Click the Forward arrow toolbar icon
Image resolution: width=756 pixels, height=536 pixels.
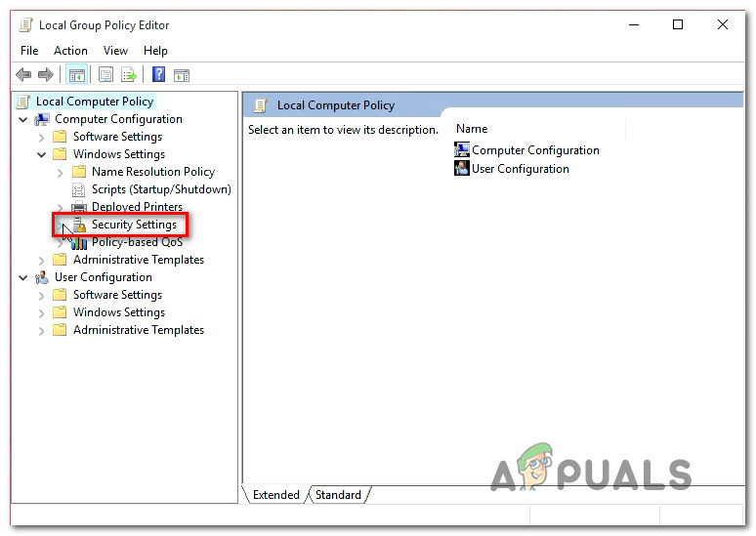[x=46, y=75]
